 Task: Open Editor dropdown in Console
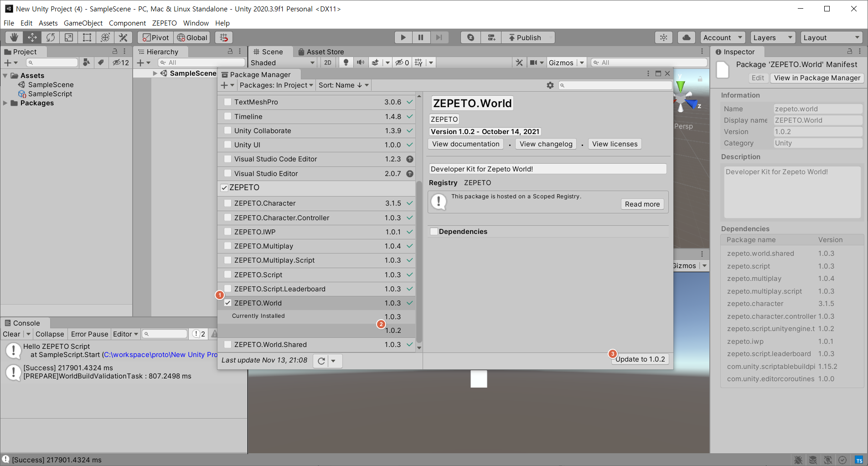(125, 334)
